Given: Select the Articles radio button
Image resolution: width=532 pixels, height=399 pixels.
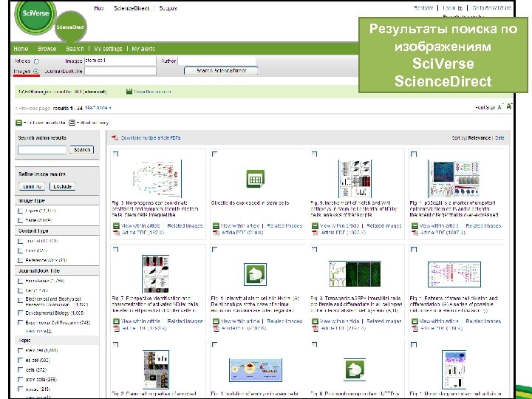Looking at the screenshot, I should coord(36,61).
